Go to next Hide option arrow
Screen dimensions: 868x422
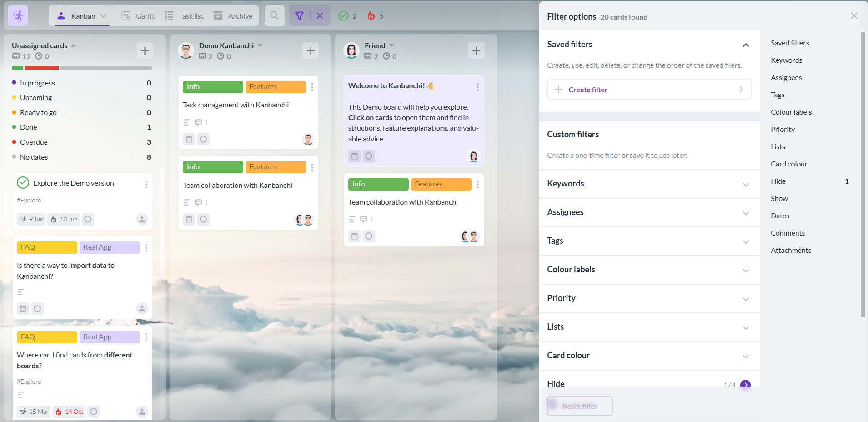(745, 385)
